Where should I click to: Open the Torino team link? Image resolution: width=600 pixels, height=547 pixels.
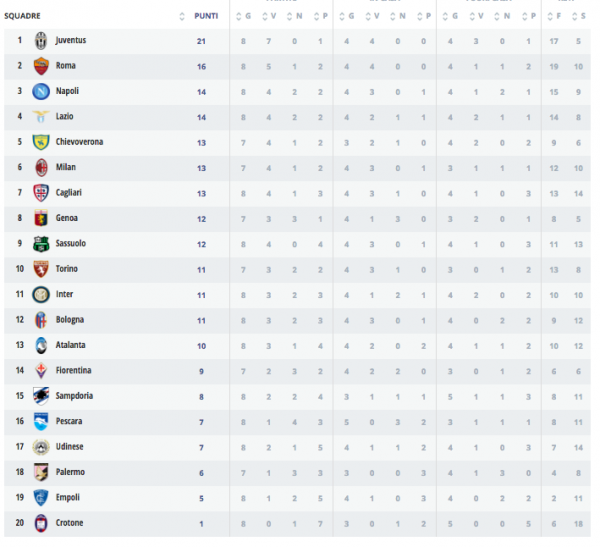click(x=67, y=269)
